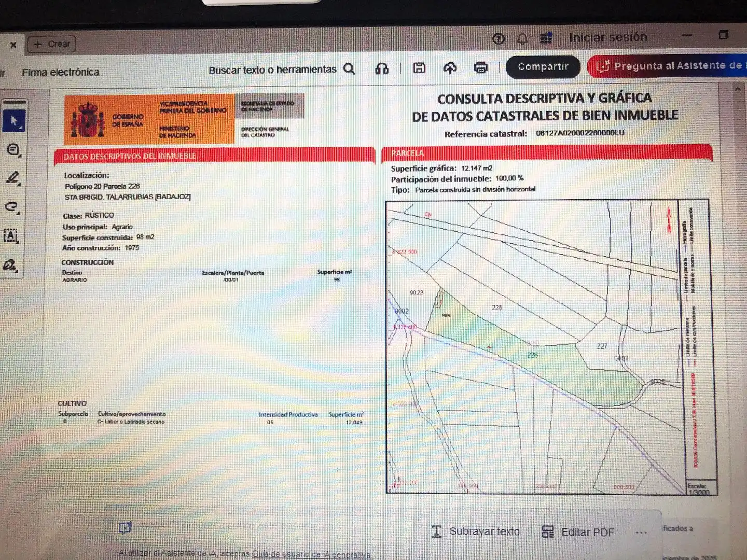The height and width of the screenshot is (560, 747).
Task: Click Parcela construida sin división horizontal text
Action: tap(475, 190)
